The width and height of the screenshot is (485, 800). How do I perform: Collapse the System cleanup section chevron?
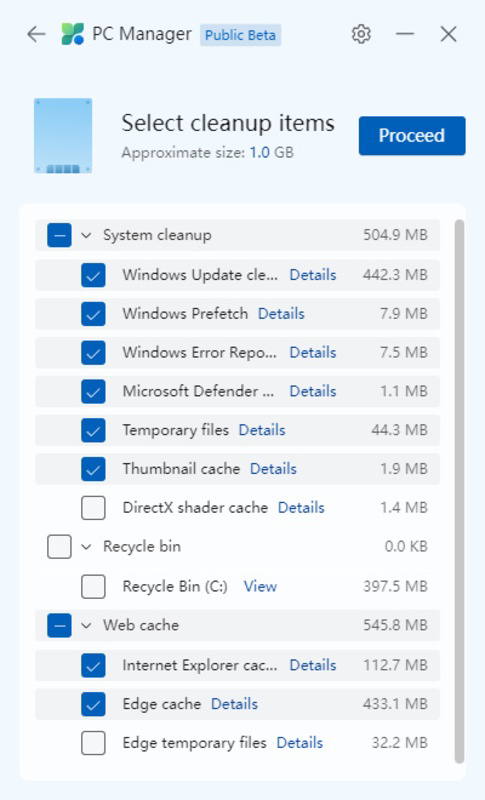pos(86,235)
